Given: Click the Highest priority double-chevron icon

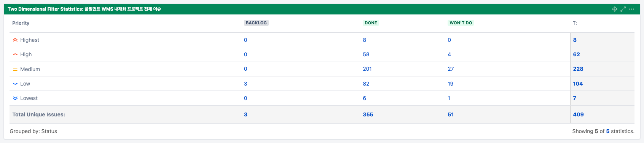Looking at the screenshot, I should pos(15,40).
